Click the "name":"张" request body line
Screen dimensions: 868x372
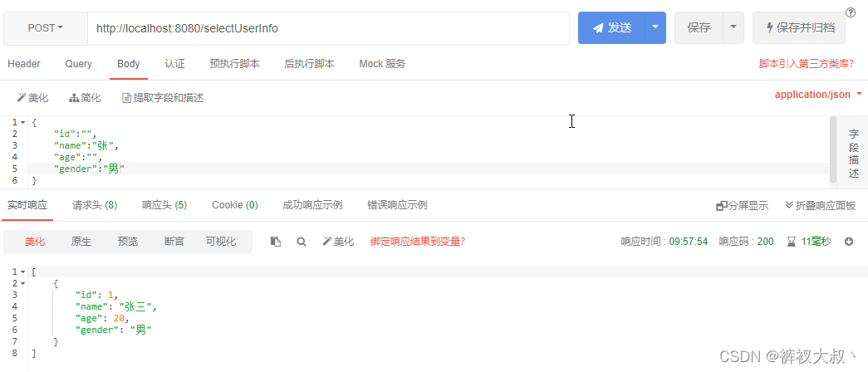86,145
